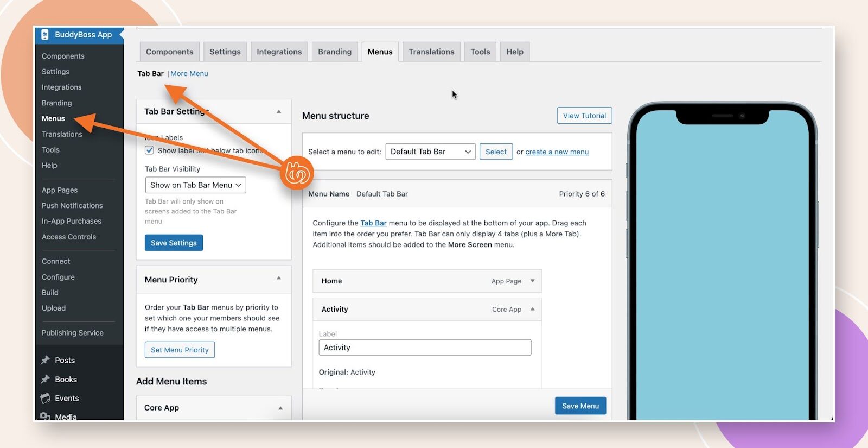Follow the Tab Bar link in description
The height and width of the screenshot is (448, 868).
coord(373,223)
